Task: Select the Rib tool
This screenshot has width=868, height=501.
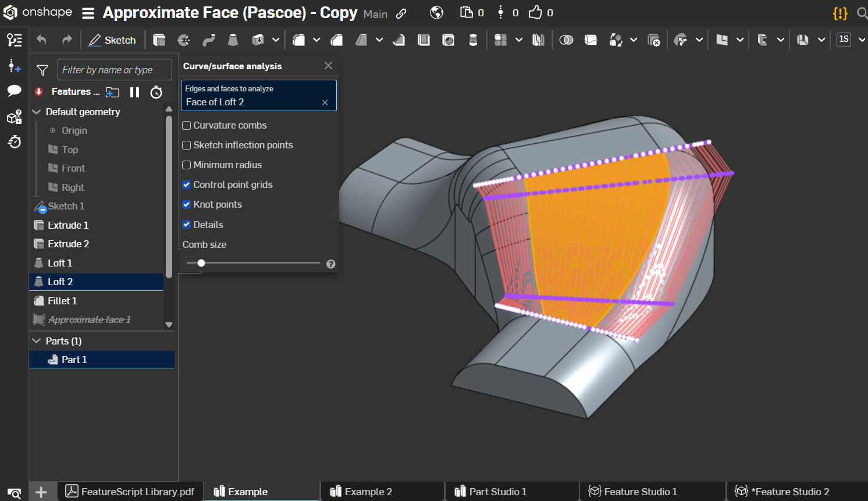Action: tap(399, 40)
